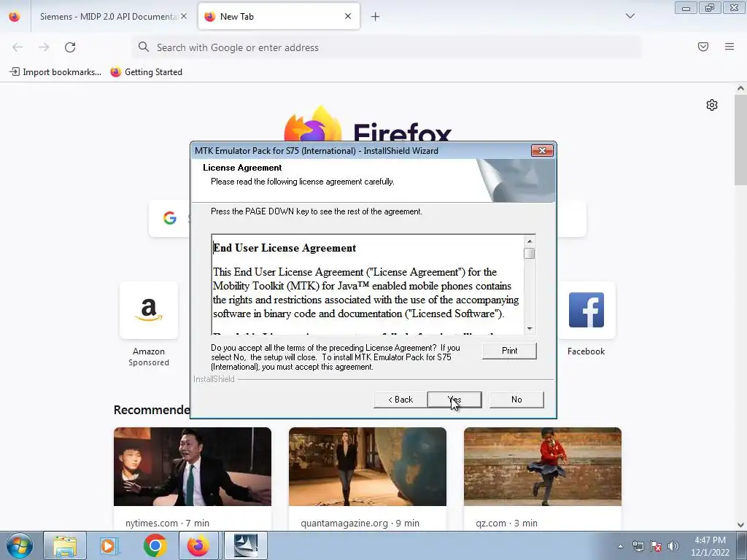This screenshot has height=560, width=747.
Task: Open Windows Explorer from taskbar
Action: (x=65, y=545)
